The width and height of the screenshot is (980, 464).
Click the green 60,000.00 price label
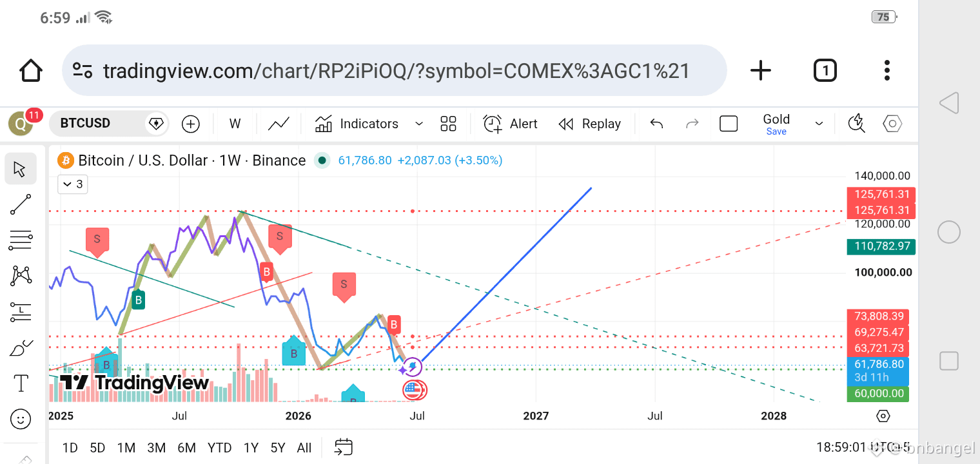[x=877, y=394]
